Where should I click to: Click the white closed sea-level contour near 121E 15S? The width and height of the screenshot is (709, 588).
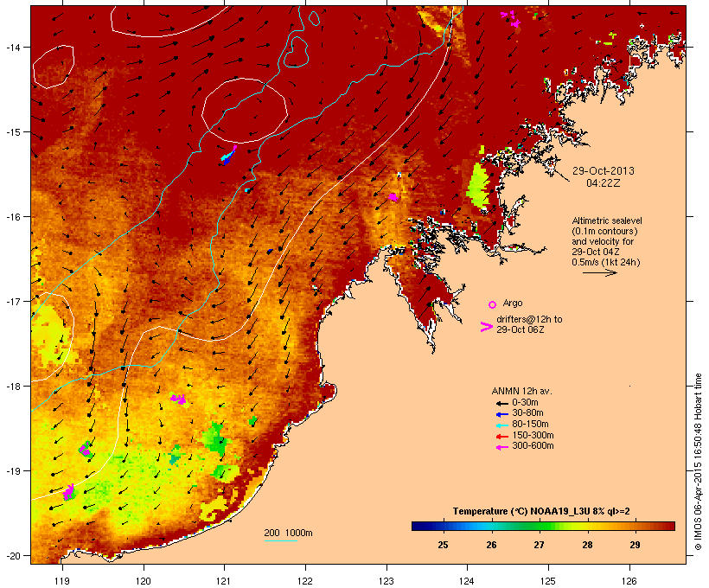pyautogui.click(x=245, y=111)
